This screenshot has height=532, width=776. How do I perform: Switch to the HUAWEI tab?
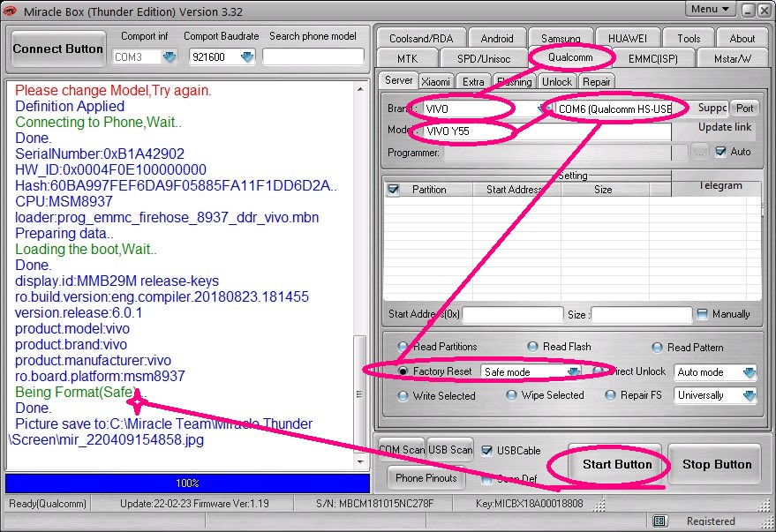pos(627,38)
